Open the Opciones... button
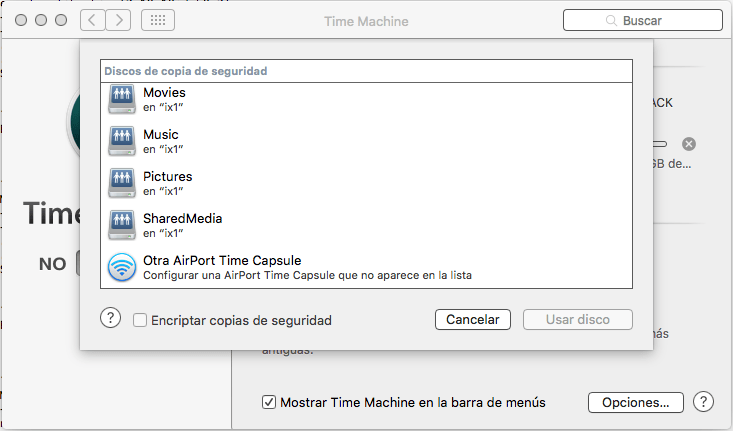The height and width of the screenshot is (431, 733). point(636,403)
